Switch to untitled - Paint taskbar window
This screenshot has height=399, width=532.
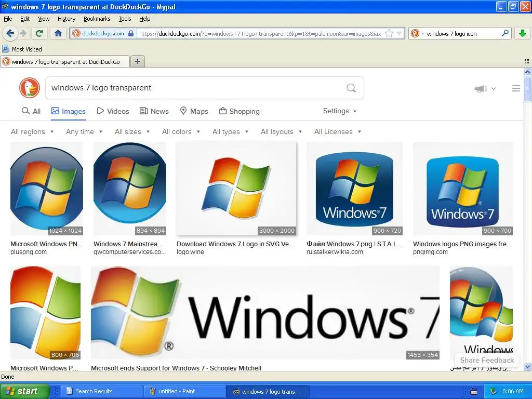[184, 391]
